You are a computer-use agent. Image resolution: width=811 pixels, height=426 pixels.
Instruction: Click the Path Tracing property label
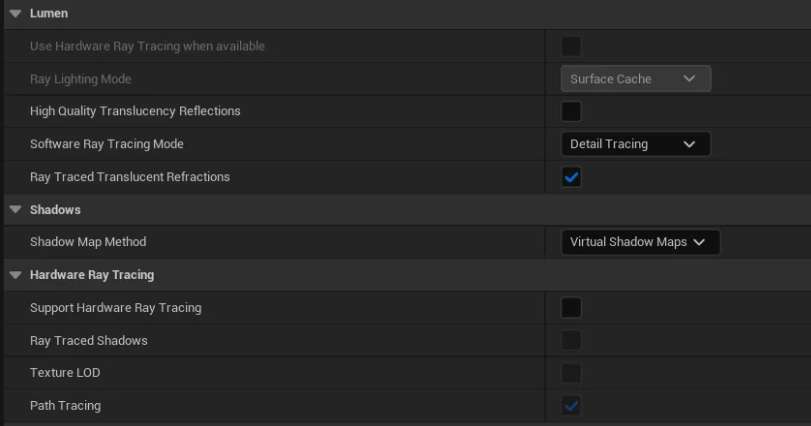(x=65, y=405)
